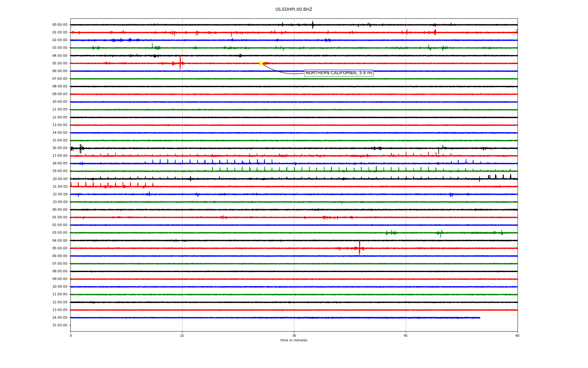The height and width of the screenshot is (368, 588).
Task: Click the 'time in minutes' axis label
Action: point(293,340)
